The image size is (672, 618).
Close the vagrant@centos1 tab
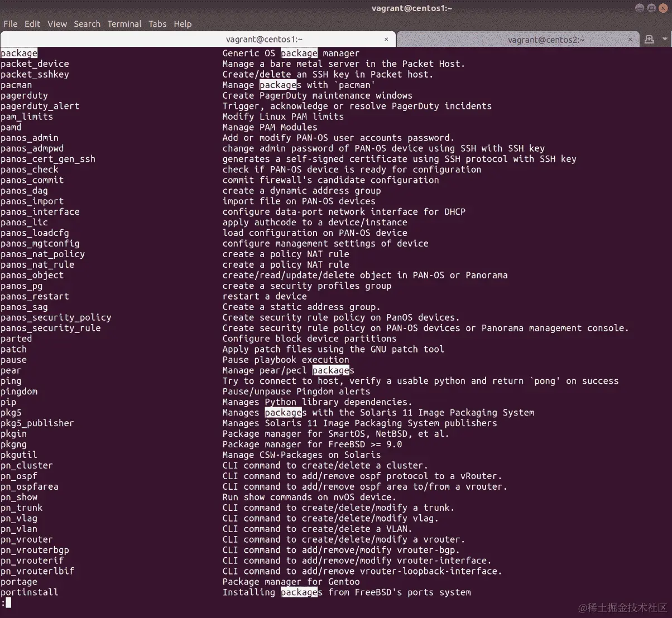pyautogui.click(x=386, y=40)
